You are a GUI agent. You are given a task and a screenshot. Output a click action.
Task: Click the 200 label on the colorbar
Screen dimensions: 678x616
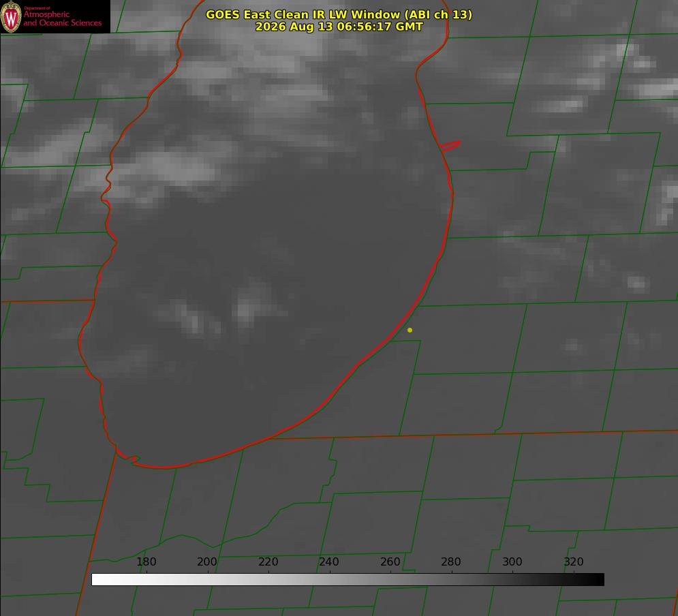click(207, 561)
